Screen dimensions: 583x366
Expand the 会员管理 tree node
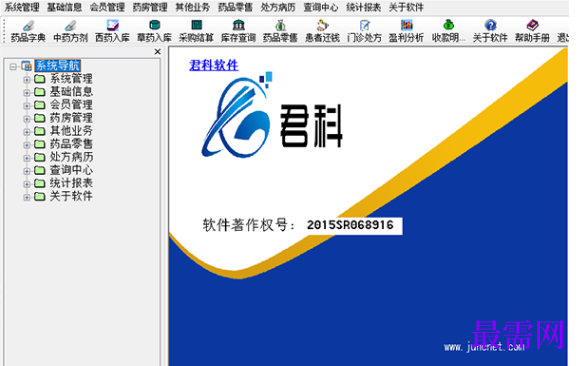click(27, 106)
